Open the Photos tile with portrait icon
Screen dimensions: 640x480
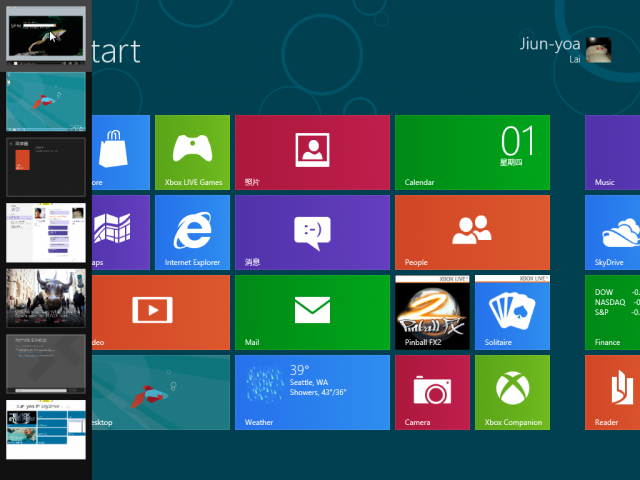pyautogui.click(x=312, y=152)
